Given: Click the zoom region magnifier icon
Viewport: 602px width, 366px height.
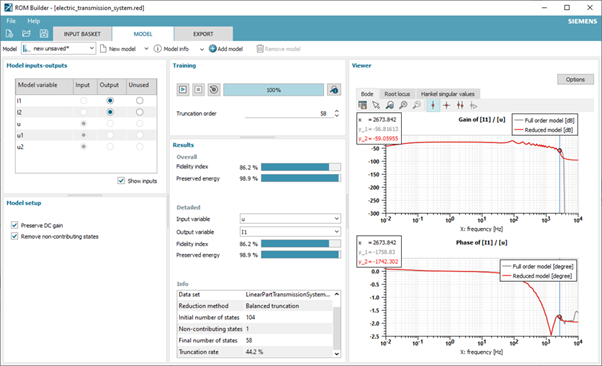Looking at the screenshot, I should click(x=389, y=105).
